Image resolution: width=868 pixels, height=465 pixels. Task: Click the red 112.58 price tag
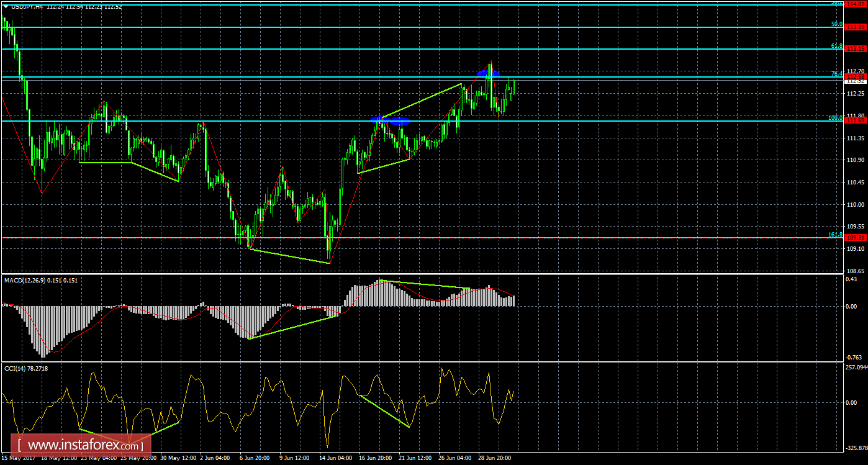856,76
